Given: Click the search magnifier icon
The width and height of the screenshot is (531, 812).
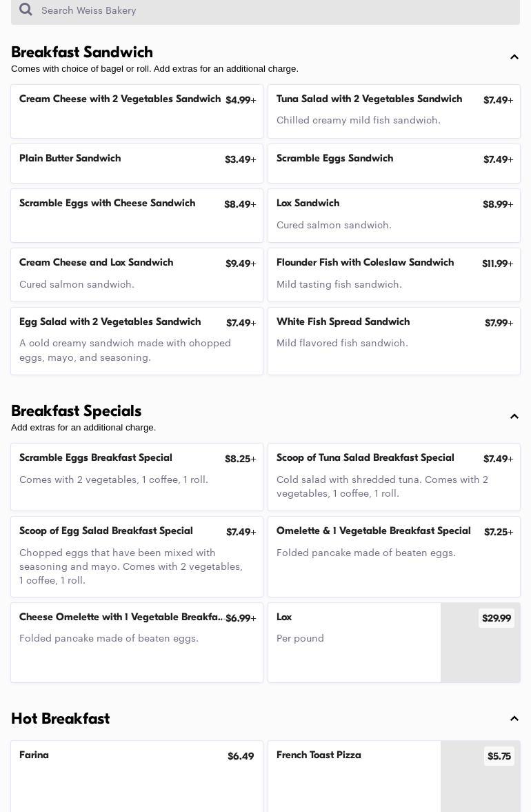Looking at the screenshot, I should click(26, 10).
